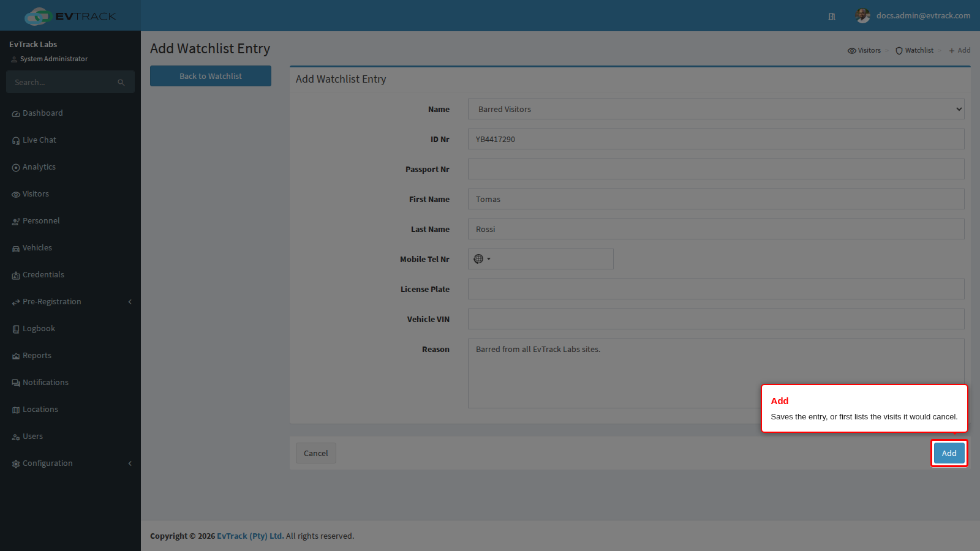
Task: Click the Logbook book icon
Action: pyautogui.click(x=16, y=329)
